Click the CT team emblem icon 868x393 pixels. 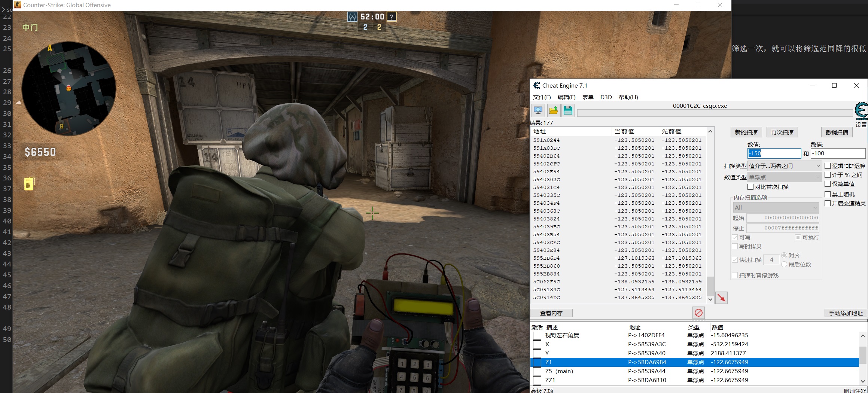pos(352,16)
